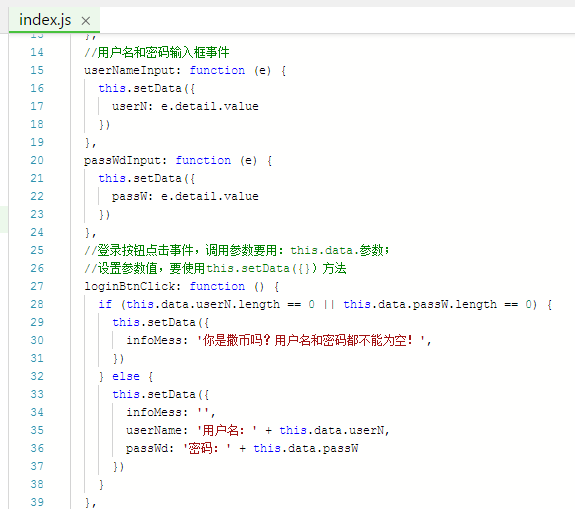Close the index.js tab
The height and width of the screenshot is (509, 575).
pos(86,21)
